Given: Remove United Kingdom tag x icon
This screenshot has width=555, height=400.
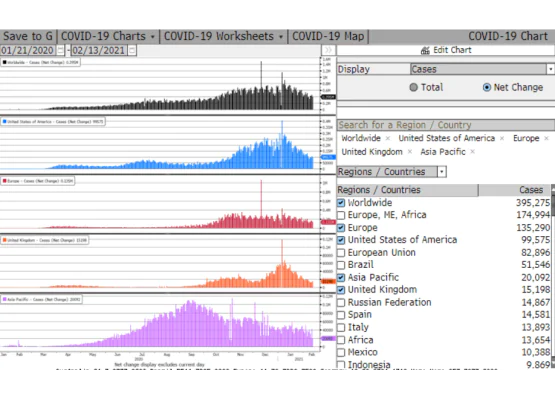Looking at the screenshot, I should [x=410, y=152].
